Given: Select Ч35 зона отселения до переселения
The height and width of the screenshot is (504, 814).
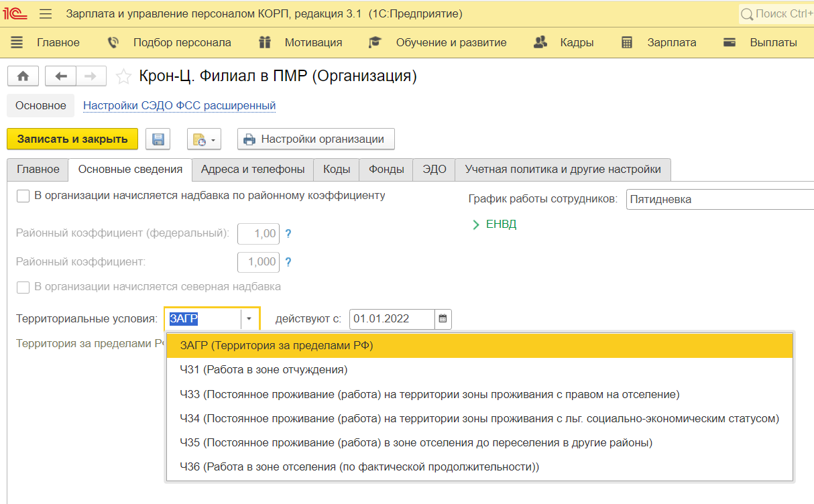Looking at the screenshot, I should pos(479,442).
